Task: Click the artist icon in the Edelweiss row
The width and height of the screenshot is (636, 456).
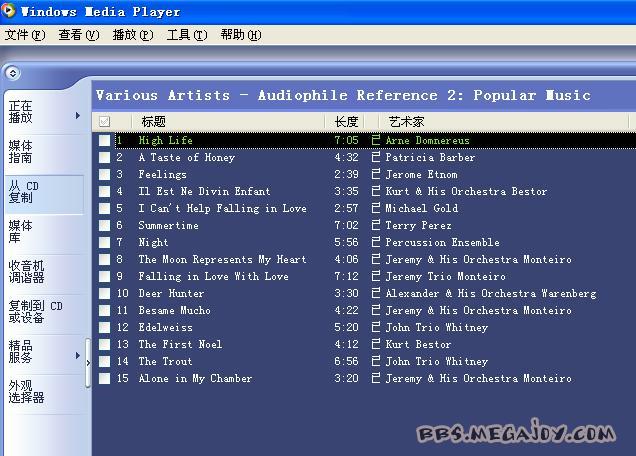Action: 376,327
